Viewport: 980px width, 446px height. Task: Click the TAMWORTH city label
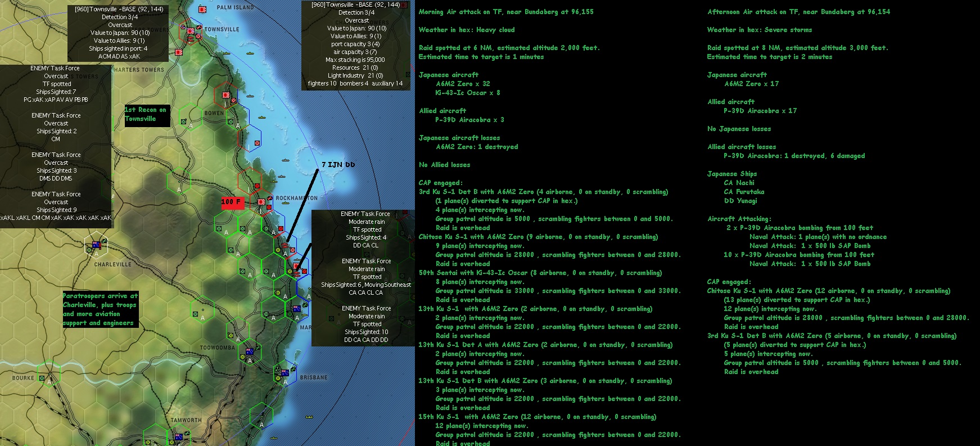(x=186, y=420)
